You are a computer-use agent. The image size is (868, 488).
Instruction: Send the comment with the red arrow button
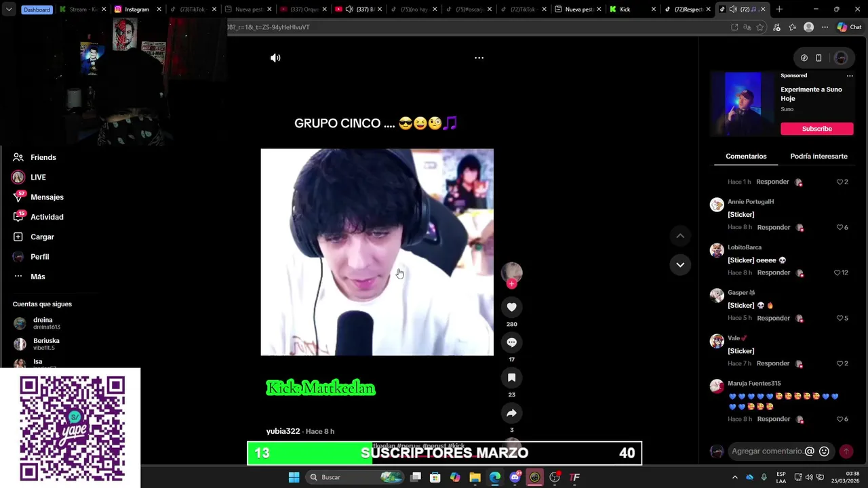click(846, 451)
